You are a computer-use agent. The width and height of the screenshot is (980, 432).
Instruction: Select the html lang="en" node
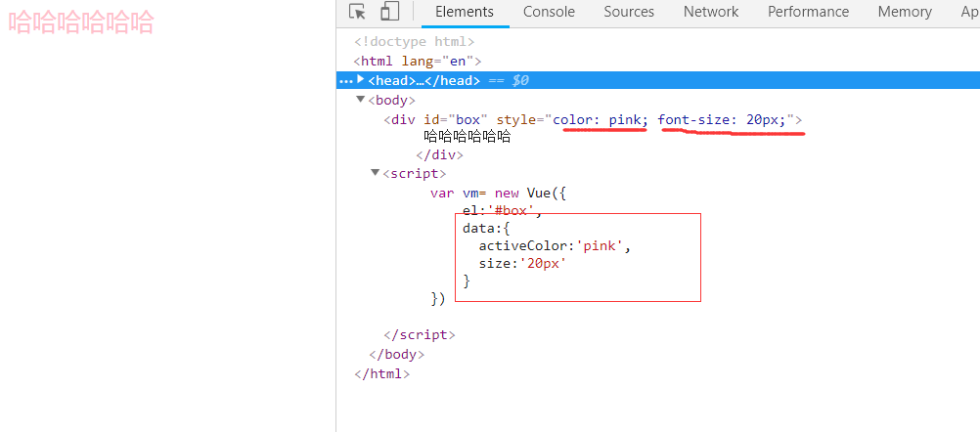[x=418, y=62]
